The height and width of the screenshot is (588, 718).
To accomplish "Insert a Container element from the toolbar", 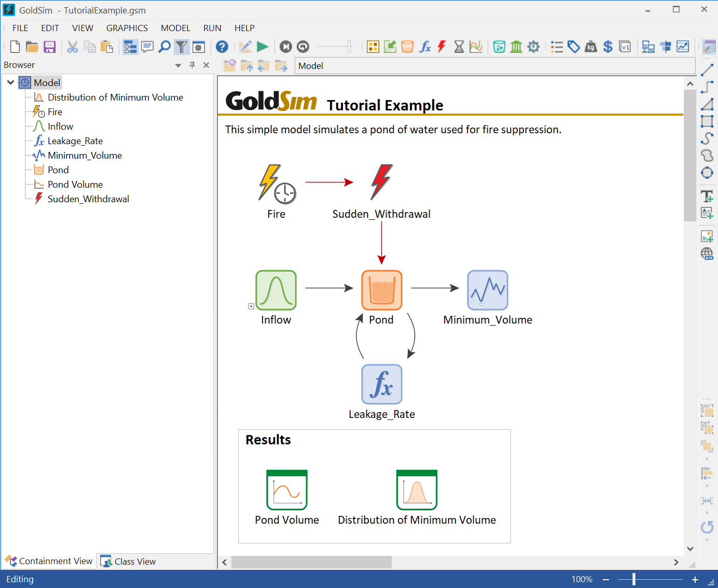I will (373, 47).
